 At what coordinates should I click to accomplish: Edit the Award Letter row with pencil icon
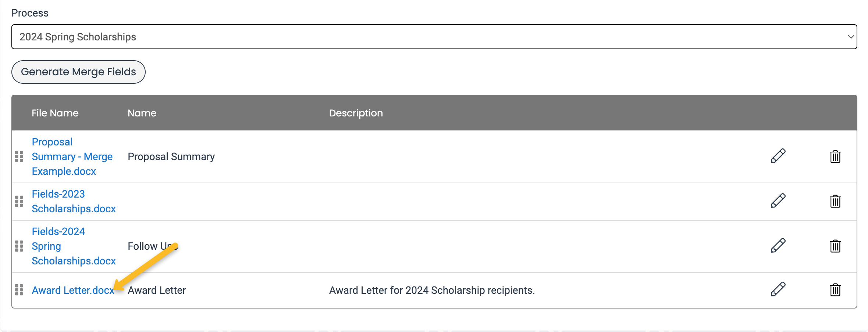778,289
